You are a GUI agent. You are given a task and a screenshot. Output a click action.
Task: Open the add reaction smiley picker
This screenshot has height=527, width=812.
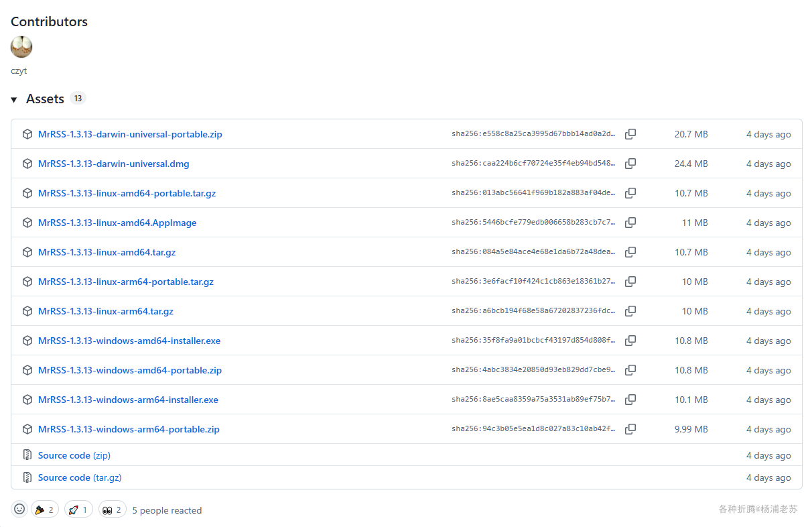[19, 510]
